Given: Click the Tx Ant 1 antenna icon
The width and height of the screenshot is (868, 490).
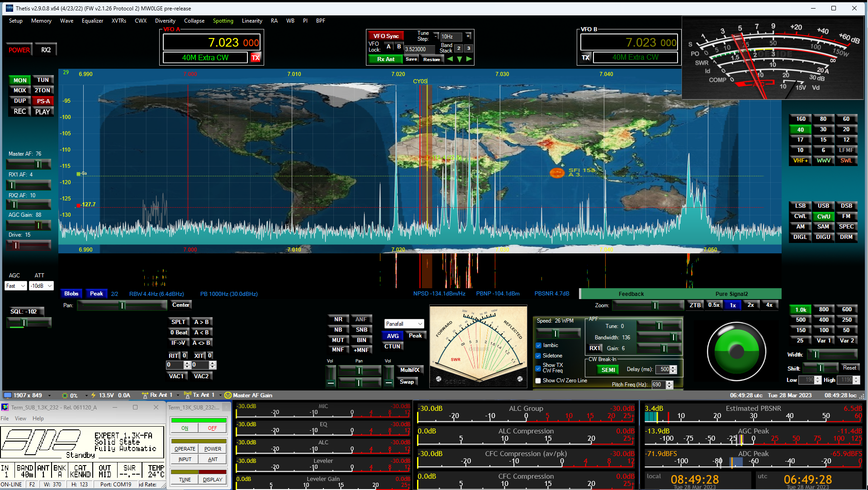Looking at the screenshot, I should pos(188,395).
